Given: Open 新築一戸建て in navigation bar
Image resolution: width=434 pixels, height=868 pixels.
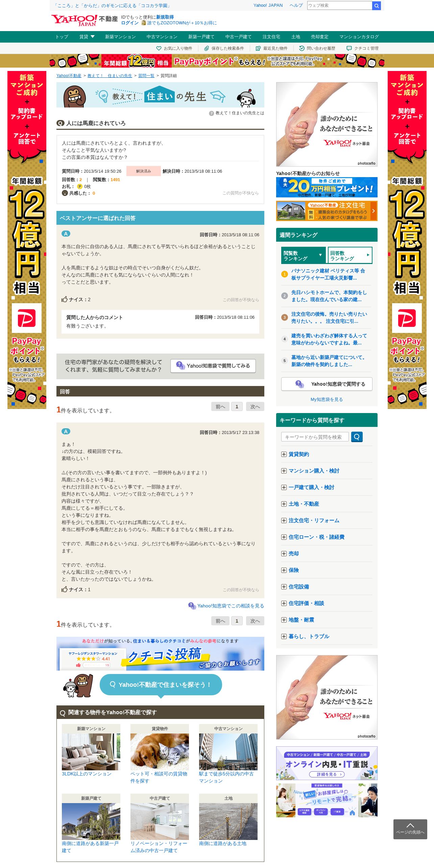Looking at the screenshot, I should tap(201, 37).
